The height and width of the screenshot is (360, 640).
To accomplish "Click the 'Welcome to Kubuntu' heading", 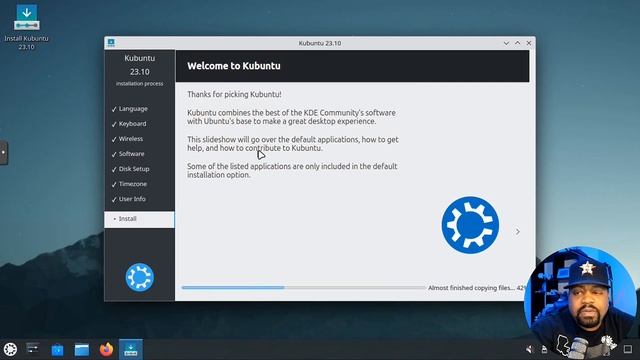I will (x=234, y=66).
